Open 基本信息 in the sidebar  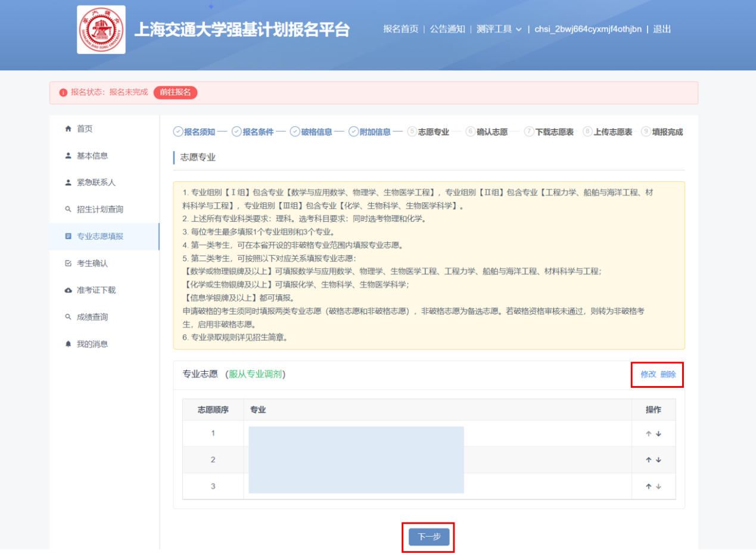click(92, 156)
